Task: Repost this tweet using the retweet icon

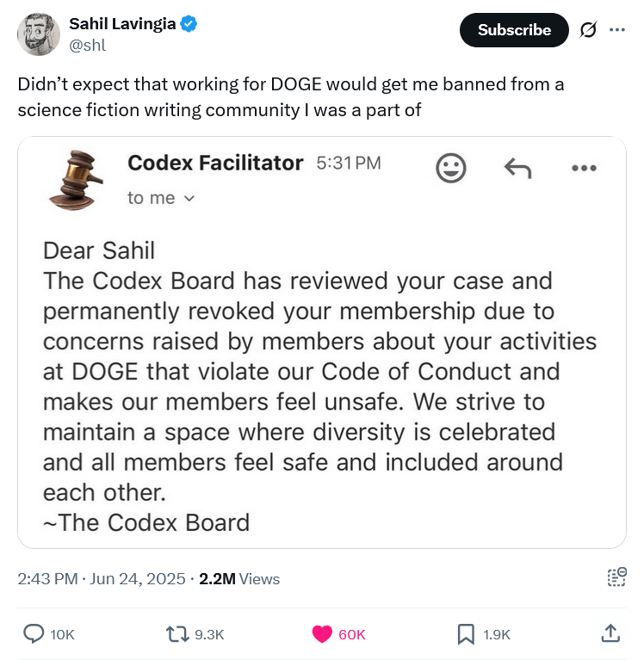Action: coord(176,634)
